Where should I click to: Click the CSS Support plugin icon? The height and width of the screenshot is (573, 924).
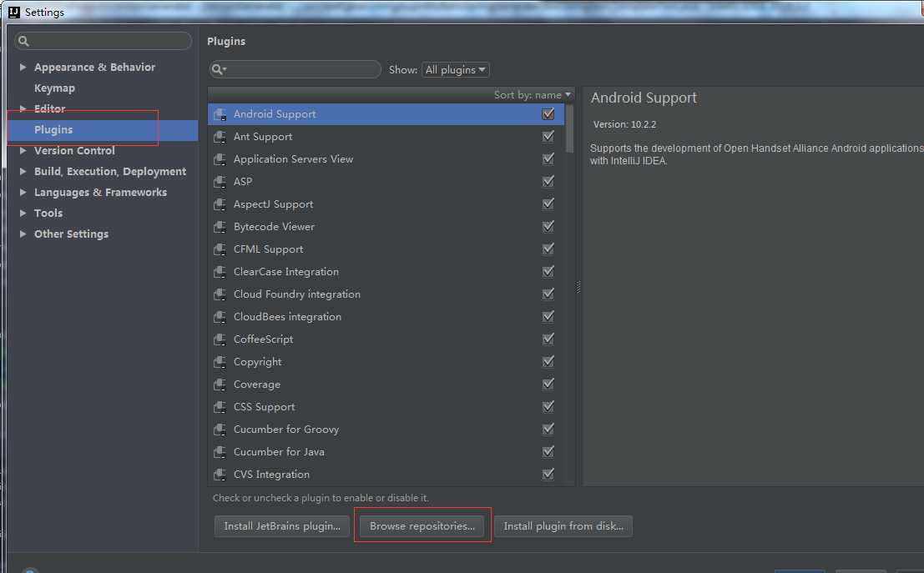click(x=220, y=407)
